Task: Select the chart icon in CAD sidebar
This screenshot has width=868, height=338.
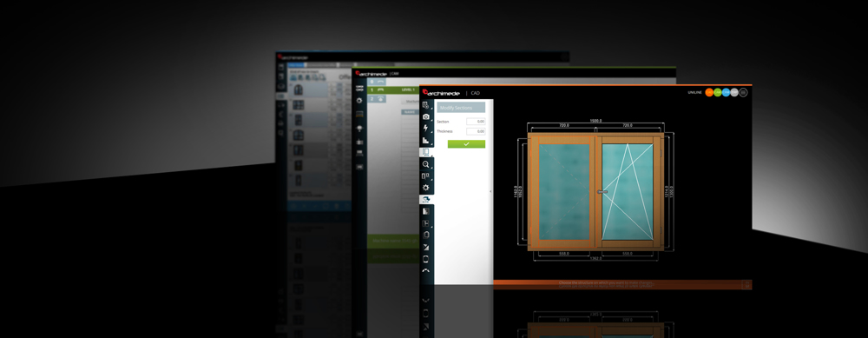Action: [425, 140]
